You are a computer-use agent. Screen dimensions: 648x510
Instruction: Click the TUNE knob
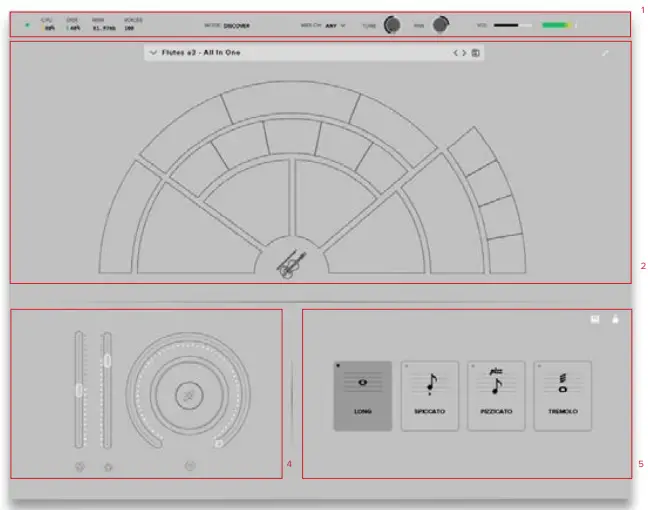[x=392, y=25]
